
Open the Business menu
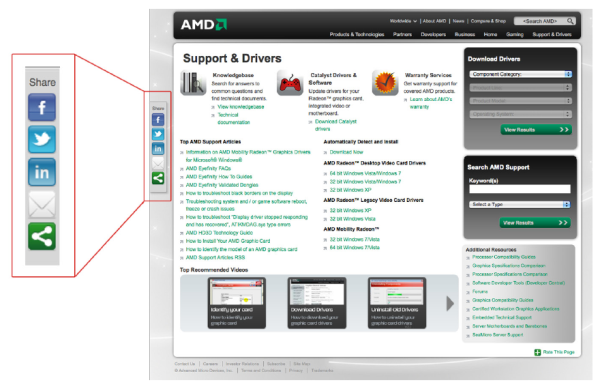(465, 34)
